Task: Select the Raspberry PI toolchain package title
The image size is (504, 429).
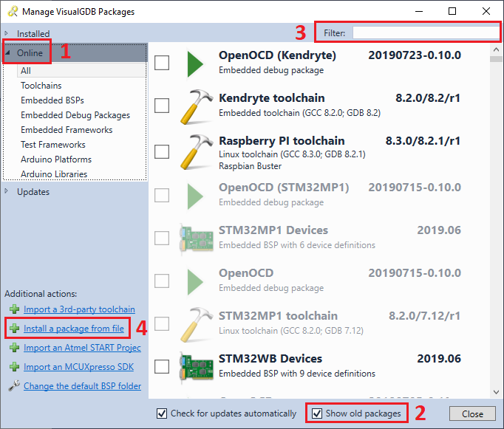Action: pos(282,141)
